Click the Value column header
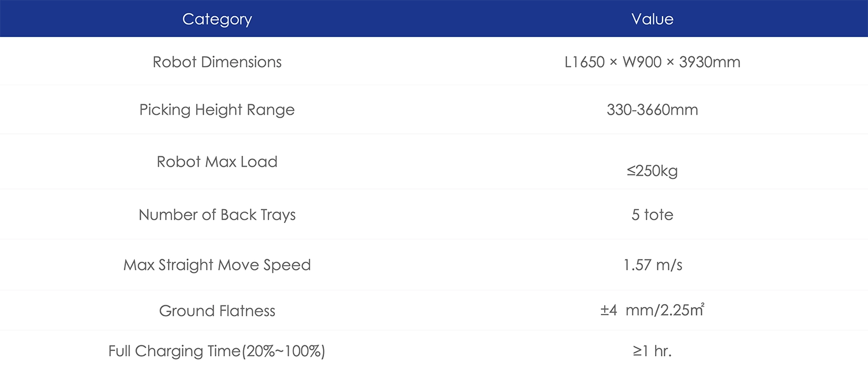 [x=652, y=19]
